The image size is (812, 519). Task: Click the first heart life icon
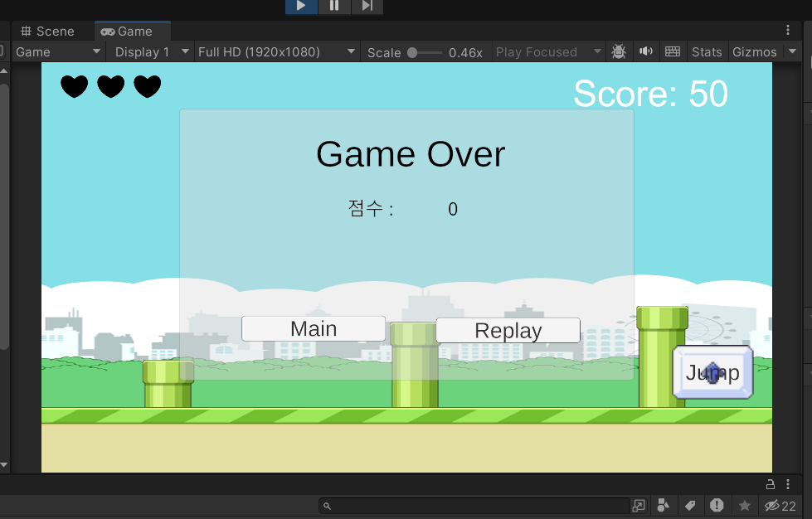[75, 86]
